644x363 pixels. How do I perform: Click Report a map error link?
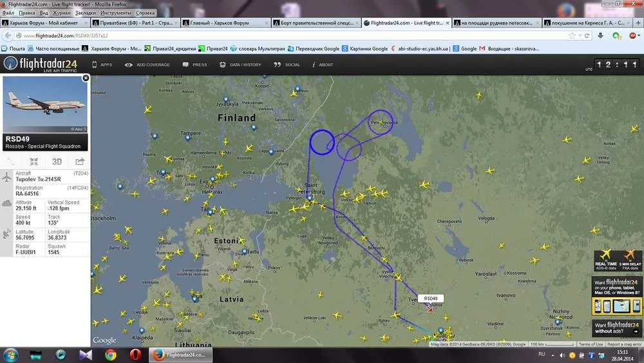tap(624, 344)
